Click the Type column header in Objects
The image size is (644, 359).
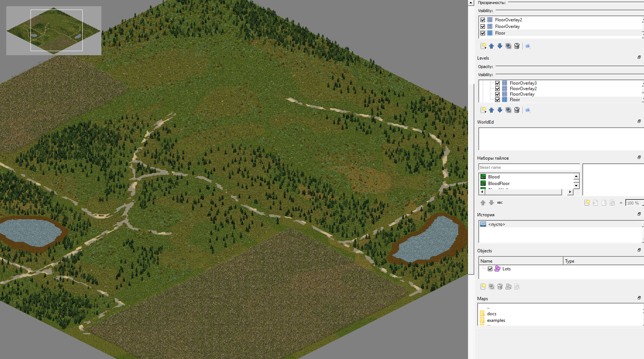tap(604, 261)
